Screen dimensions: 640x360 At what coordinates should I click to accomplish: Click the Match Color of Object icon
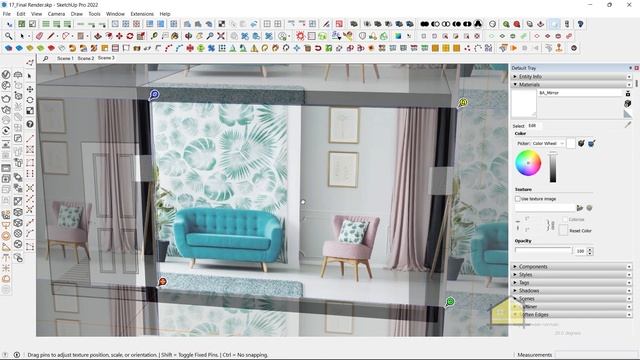581,143
